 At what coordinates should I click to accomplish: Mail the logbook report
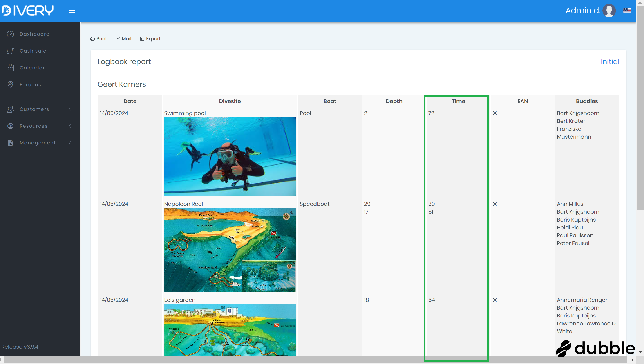point(123,38)
